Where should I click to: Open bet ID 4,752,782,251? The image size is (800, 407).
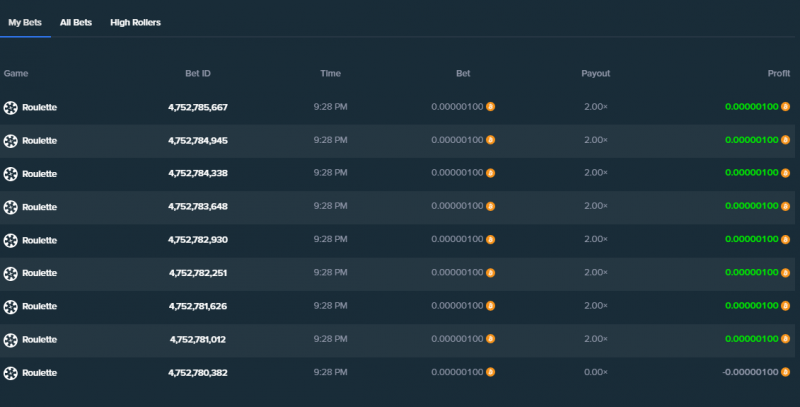pos(198,273)
